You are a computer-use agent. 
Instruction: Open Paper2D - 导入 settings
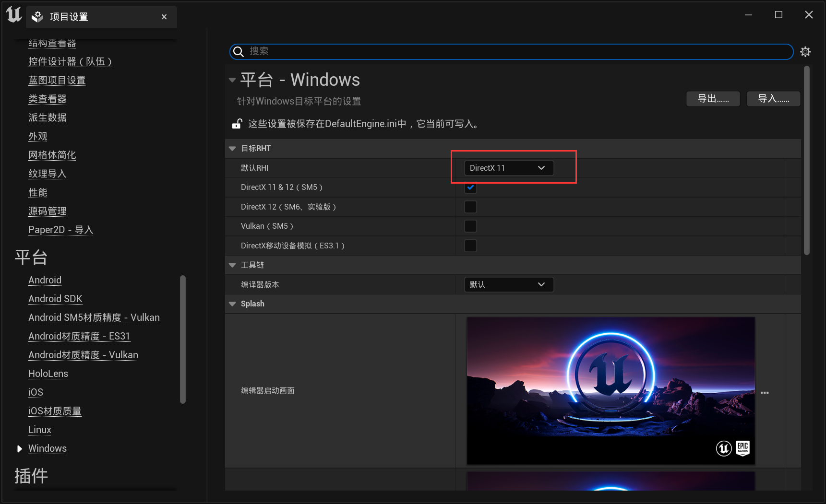(x=60, y=230)
